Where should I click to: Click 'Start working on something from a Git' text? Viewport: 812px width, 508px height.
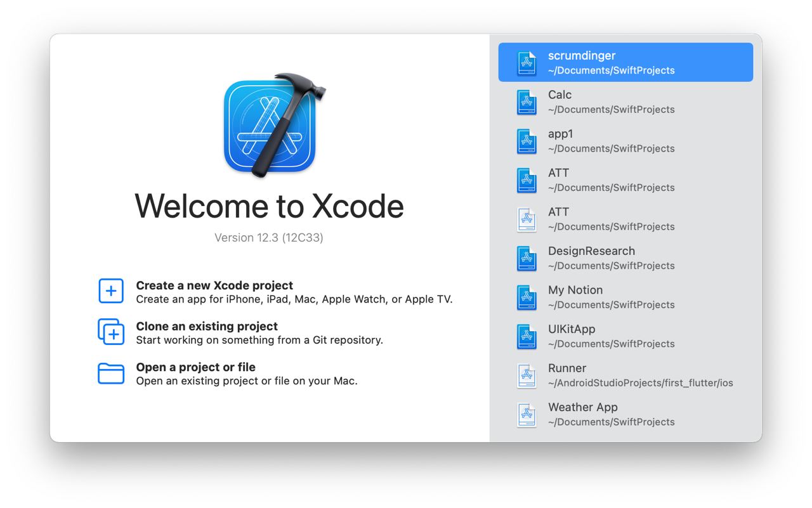[x=259, y=340]
